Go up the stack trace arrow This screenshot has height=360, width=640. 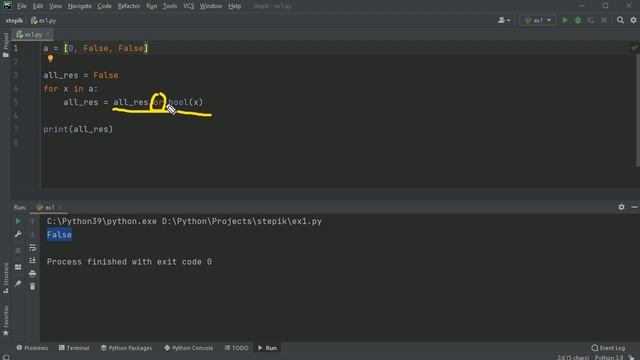coord(32,221)
